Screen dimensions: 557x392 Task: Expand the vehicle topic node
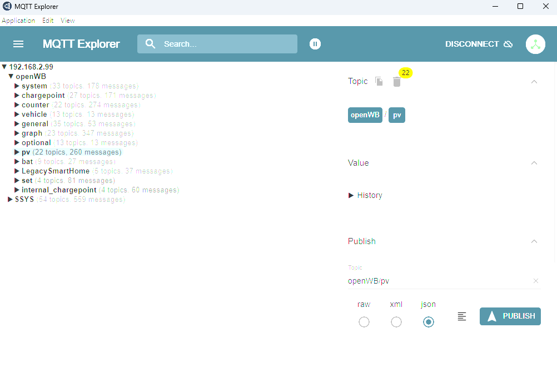[x=17, y=115]
